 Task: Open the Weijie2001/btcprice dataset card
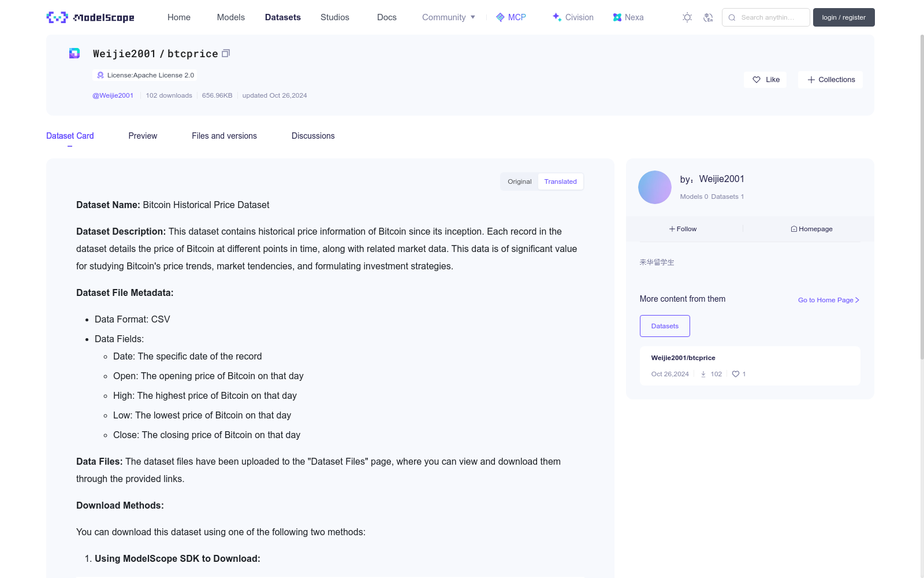point(750,366)
